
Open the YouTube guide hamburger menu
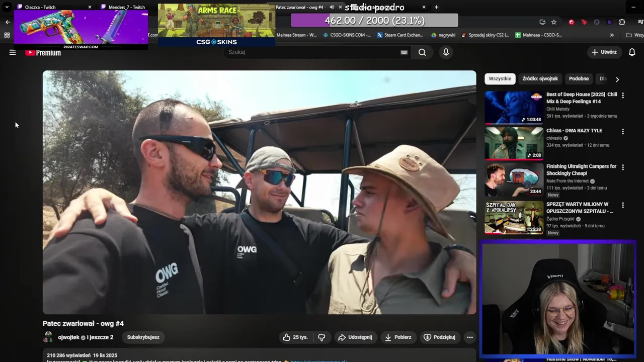pos(13,52)
